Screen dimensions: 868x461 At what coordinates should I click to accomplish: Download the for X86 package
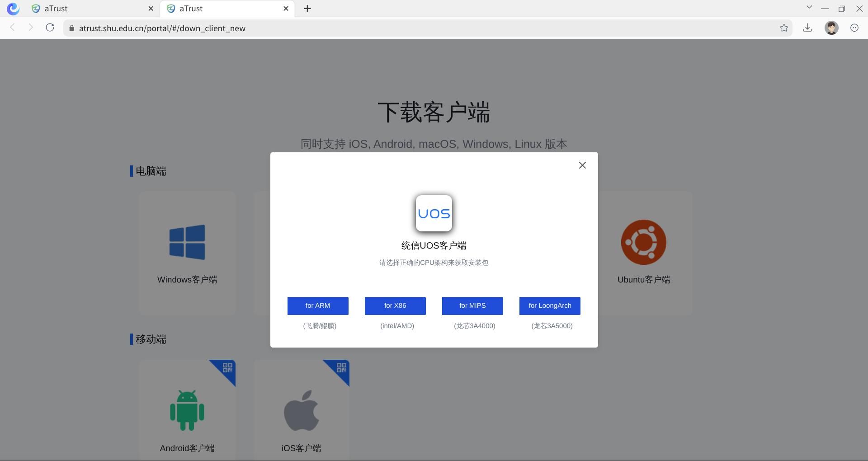(395, 306)
